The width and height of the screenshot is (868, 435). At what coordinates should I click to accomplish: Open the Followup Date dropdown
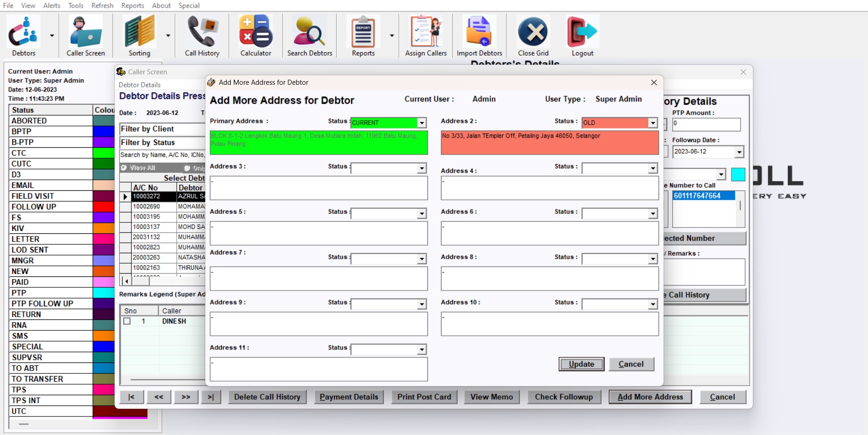point(739,152)
